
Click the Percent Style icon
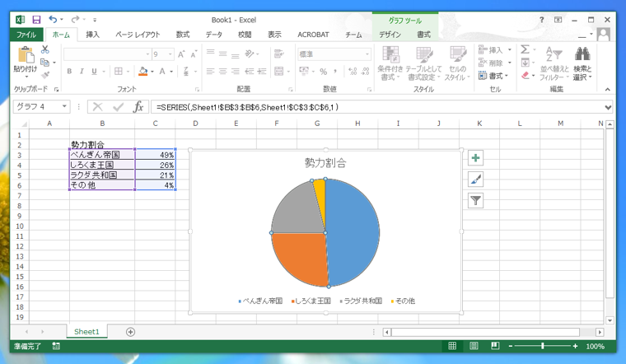click(x=324, y=72)
